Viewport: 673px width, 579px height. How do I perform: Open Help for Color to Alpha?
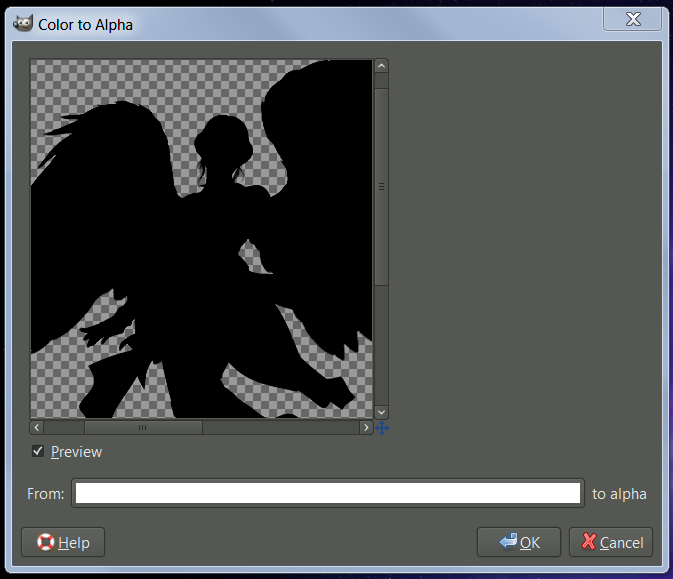coord(63,542)
